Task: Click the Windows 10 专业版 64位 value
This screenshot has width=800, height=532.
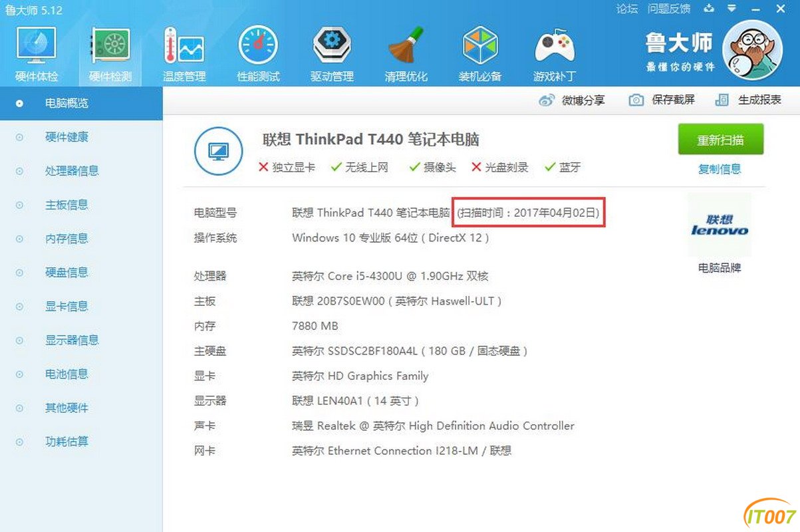Action: point(391,238)
